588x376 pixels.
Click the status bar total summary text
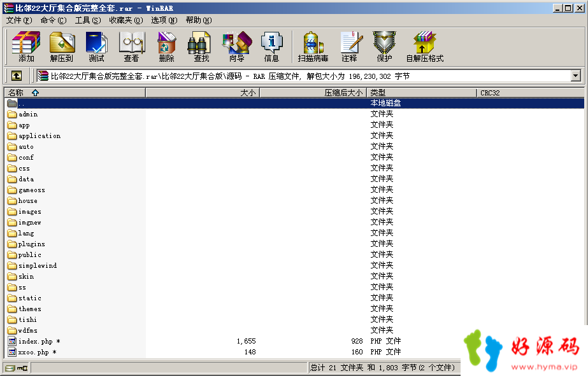[x=382, y=368]
